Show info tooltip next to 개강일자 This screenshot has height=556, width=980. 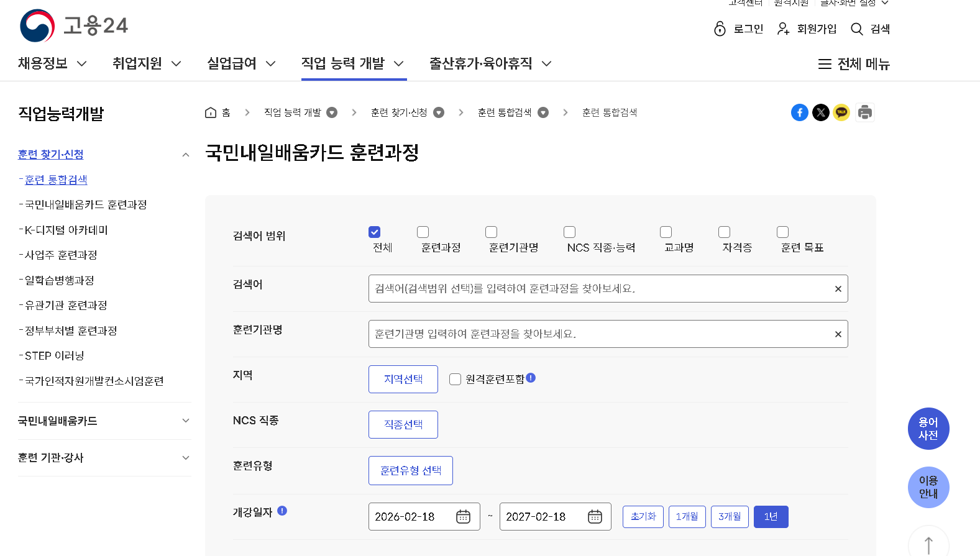pyautogui.click(x=282, y=511)
